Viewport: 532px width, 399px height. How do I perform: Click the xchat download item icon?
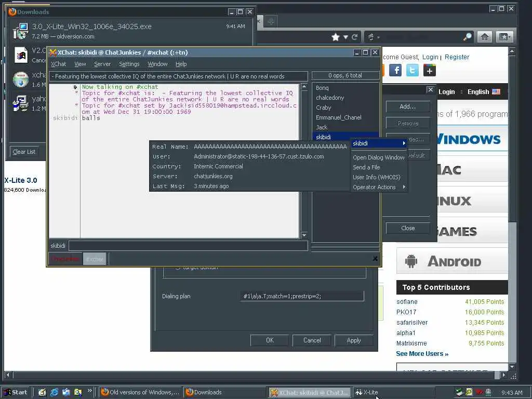tap(20, 79)
